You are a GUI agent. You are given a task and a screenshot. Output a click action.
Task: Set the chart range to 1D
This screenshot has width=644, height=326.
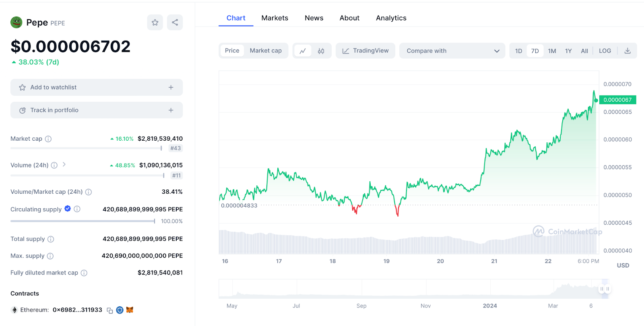click(519, 51)
